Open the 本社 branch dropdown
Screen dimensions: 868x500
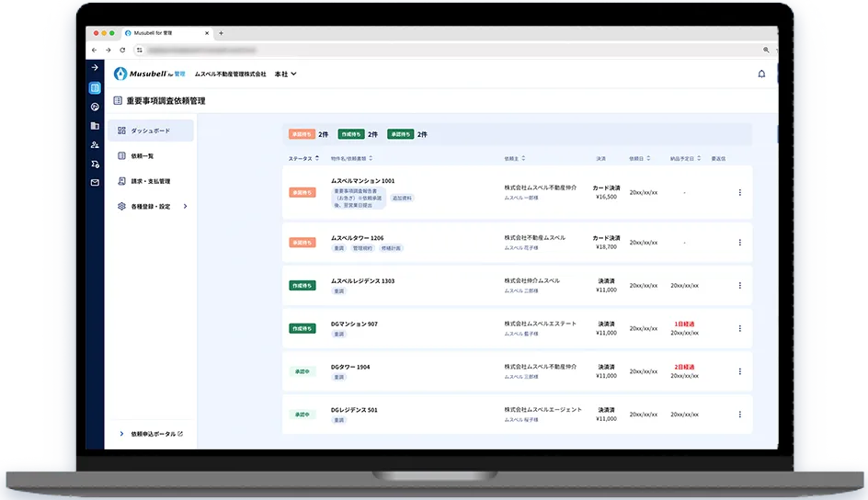(x=286, y=74)
